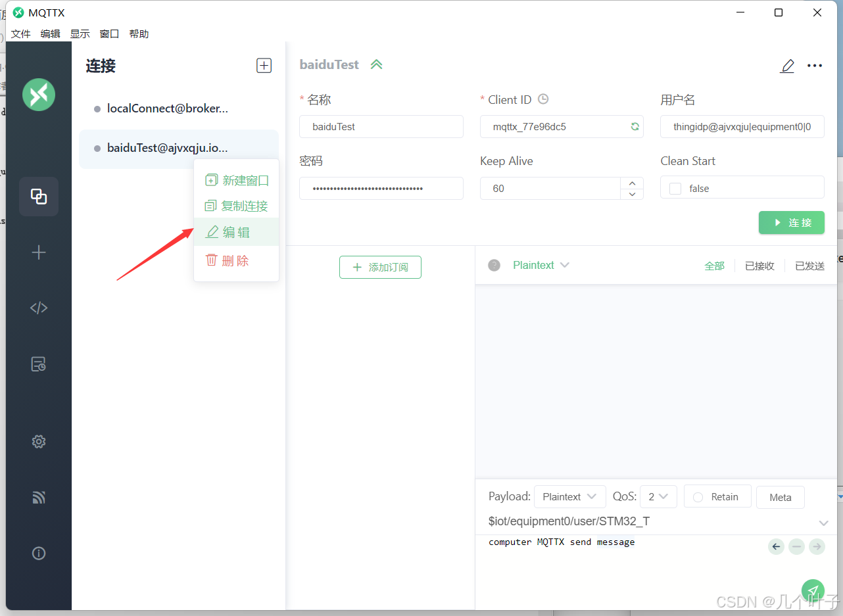Image resolution: width=843 pixels, height=616 pixels.
Task: Open the About info icon in sidebar
Action: [x=39, y=554]
